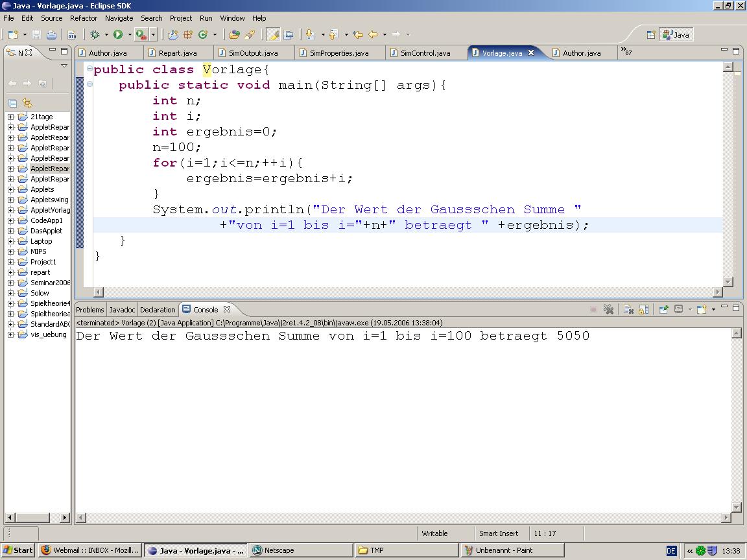
Task: Switch to the SimOutput.java editor tab
Action: (x=252, y=53)
